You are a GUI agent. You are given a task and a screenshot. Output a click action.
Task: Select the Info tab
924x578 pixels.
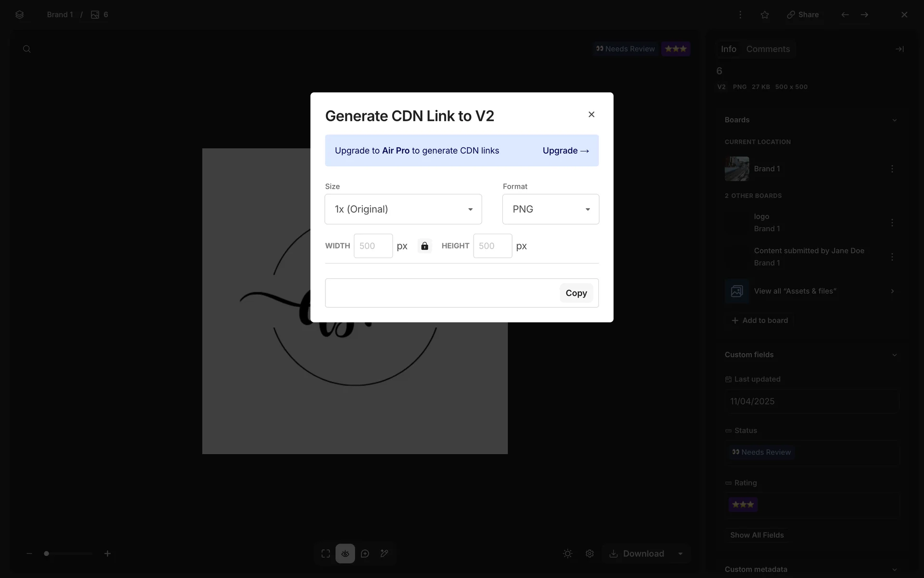coord(728,49)
